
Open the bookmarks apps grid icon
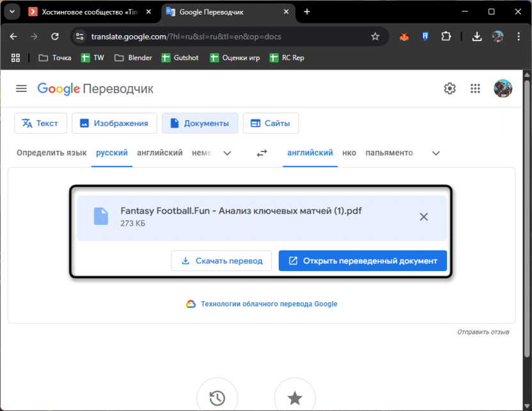pyautogui.click(x=15, y=58)
